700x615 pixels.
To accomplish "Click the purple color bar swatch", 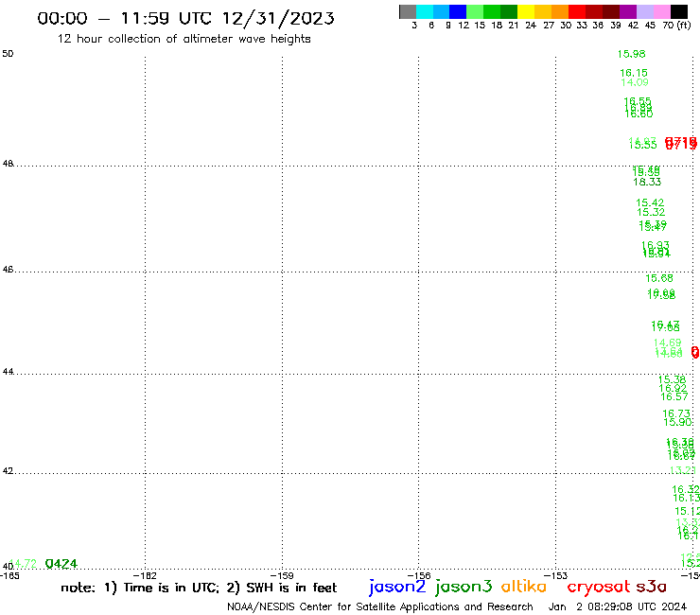I will click(628, 11).
